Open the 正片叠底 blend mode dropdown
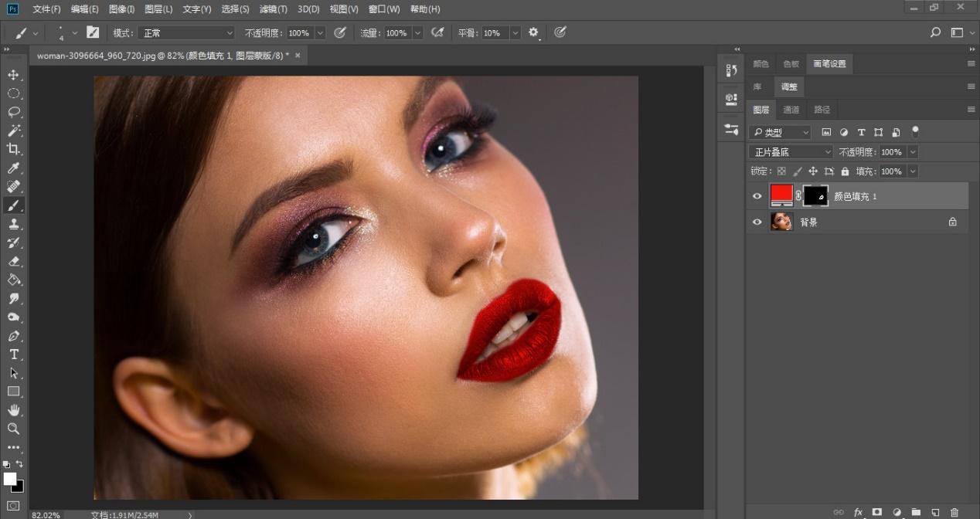980x519 pixels. 791,152
